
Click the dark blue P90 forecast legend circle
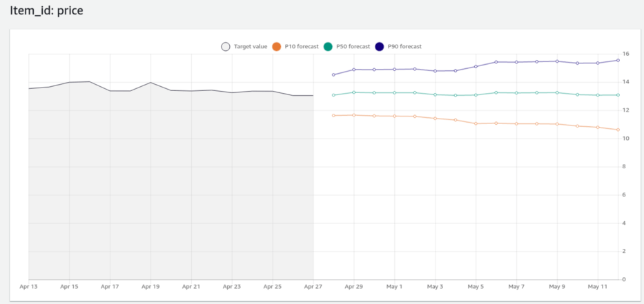[379, 47]
